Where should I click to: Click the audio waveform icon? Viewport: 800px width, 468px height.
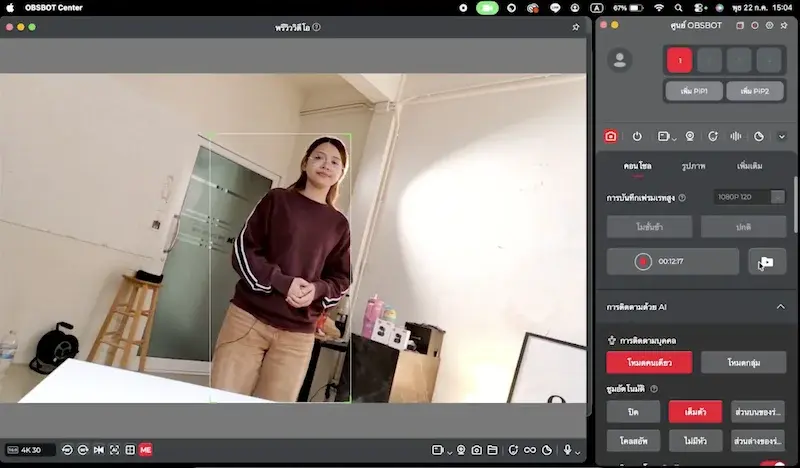click(735, 136)
